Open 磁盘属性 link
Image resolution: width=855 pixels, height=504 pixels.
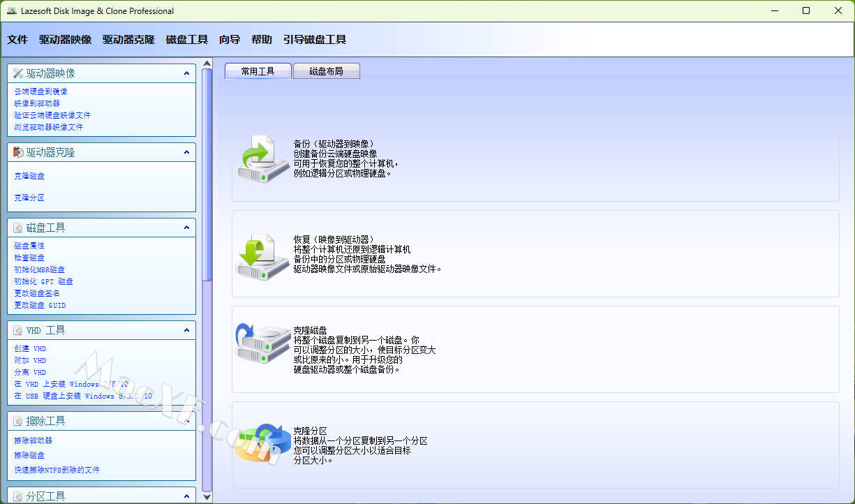point(29,246)
